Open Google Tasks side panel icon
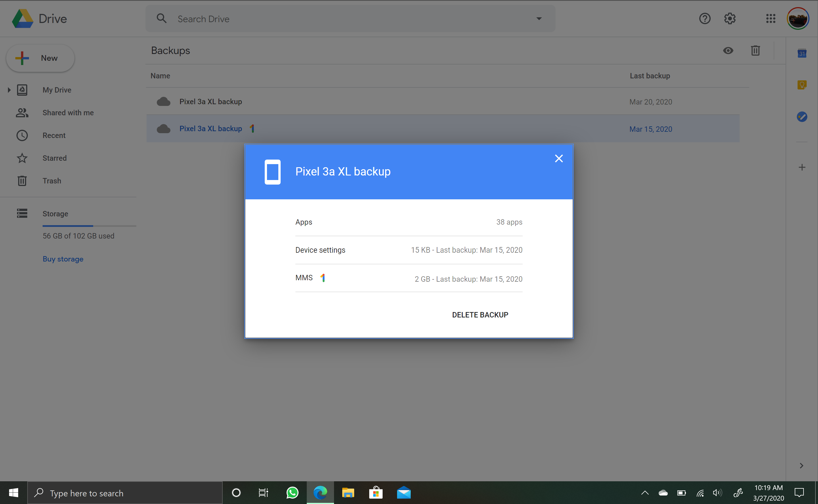The height and width of the screenshot is (504, 818). [x=802, y=117]
